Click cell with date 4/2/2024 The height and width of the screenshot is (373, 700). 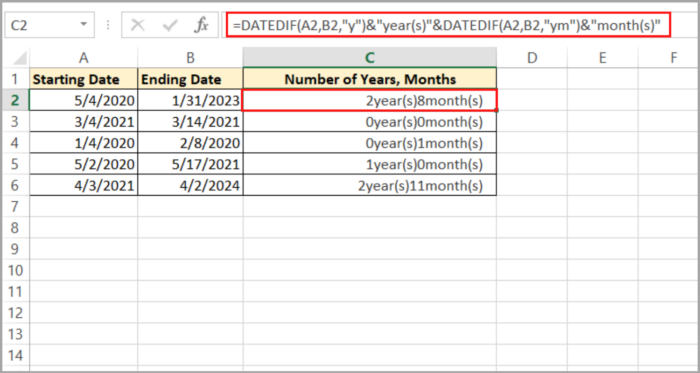[191, 185]
